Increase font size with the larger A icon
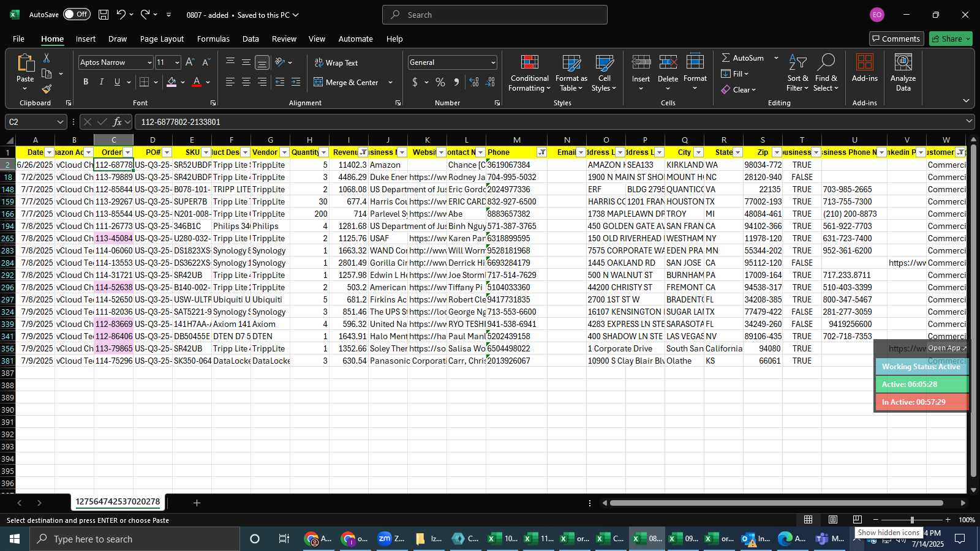The image size is (980, 551). point(190,62)
